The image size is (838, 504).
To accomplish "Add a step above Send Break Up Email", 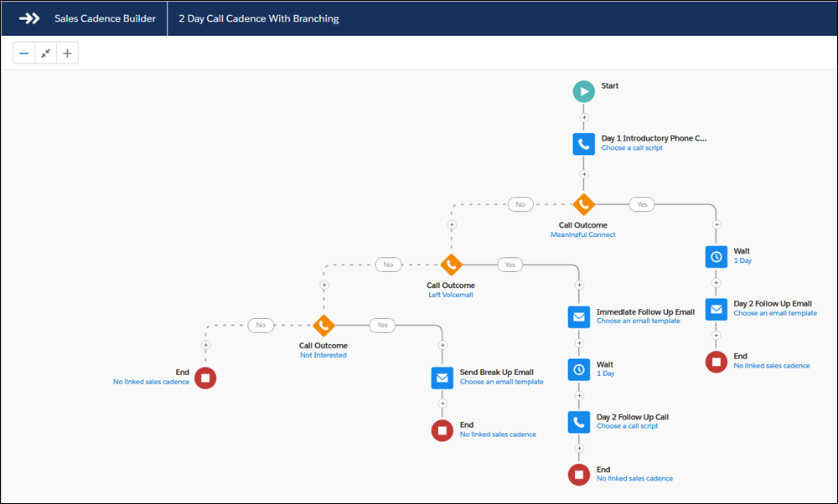I will click(442, 346).
